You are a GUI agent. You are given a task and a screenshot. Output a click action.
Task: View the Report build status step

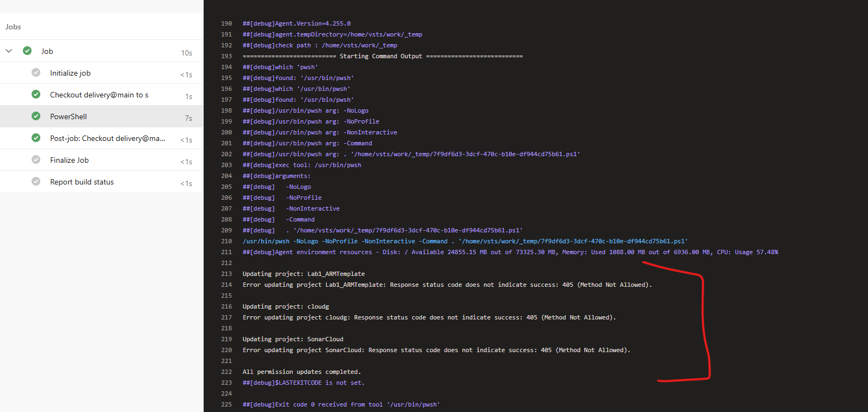pos(101,182)
